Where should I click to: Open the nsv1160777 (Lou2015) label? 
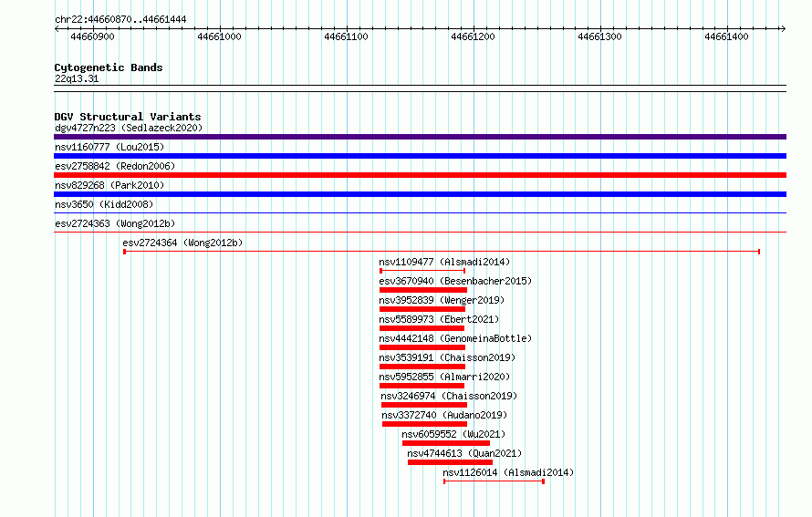click(x=109, y=147)
